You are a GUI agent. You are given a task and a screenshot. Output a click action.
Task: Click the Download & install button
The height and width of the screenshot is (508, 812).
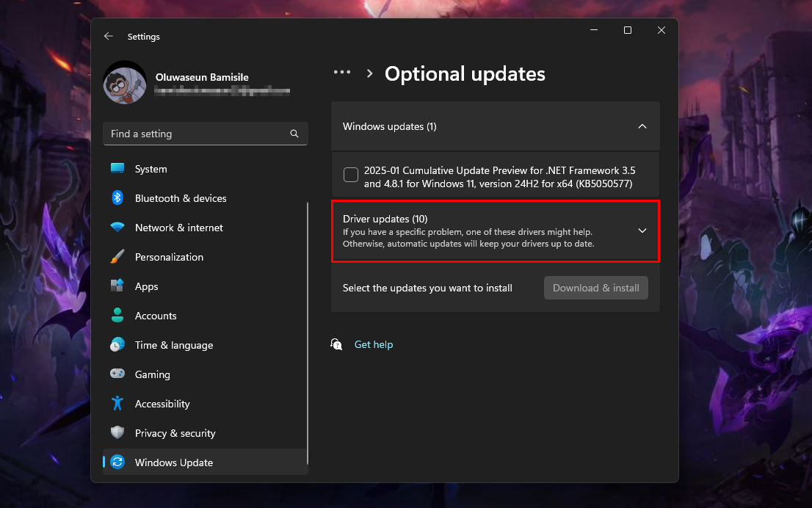click(595, 288)
